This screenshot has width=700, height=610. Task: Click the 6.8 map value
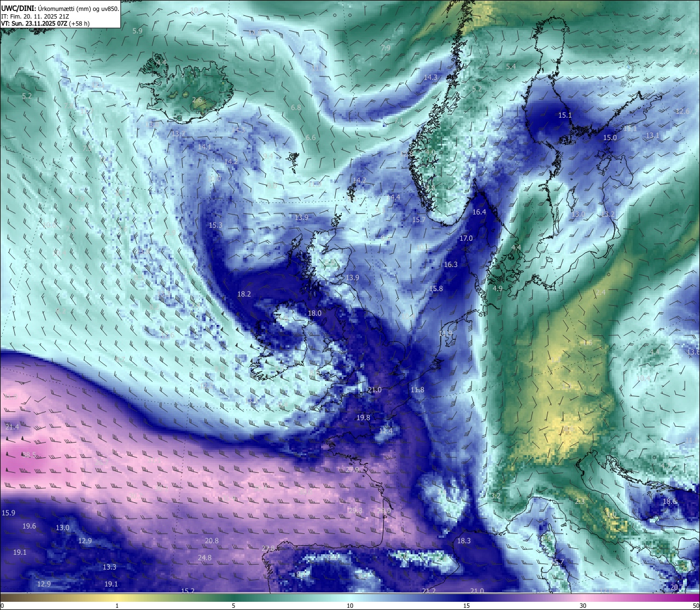[296, 108]
